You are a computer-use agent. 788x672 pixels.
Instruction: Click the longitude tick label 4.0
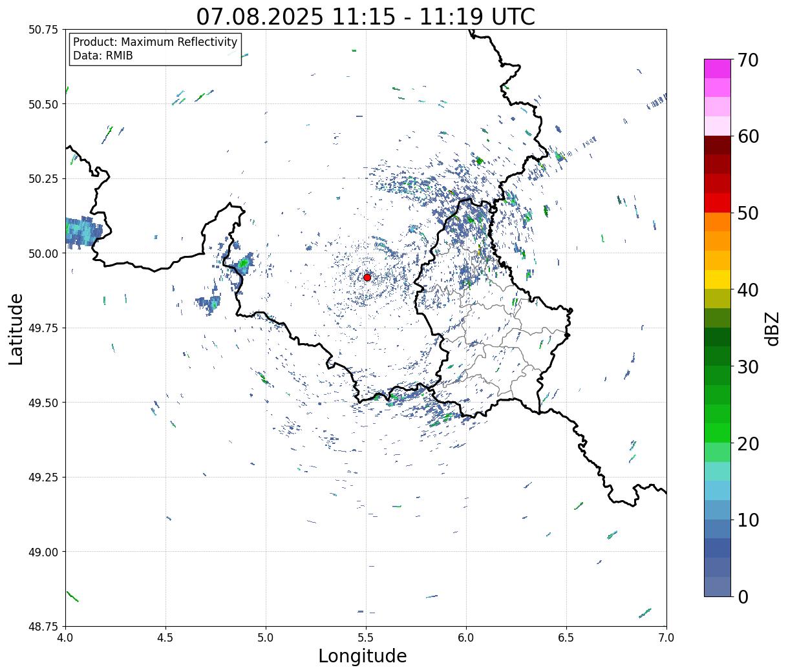(x=65, y=638)
